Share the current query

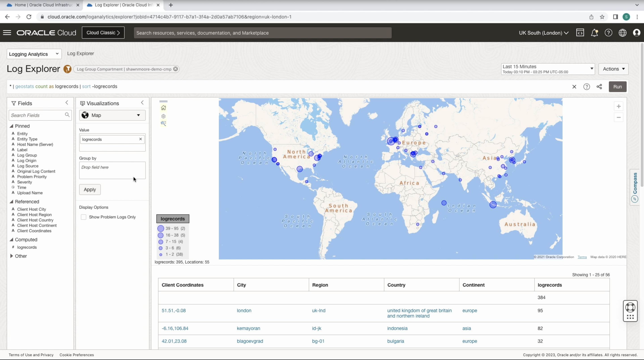click(599, 87)
